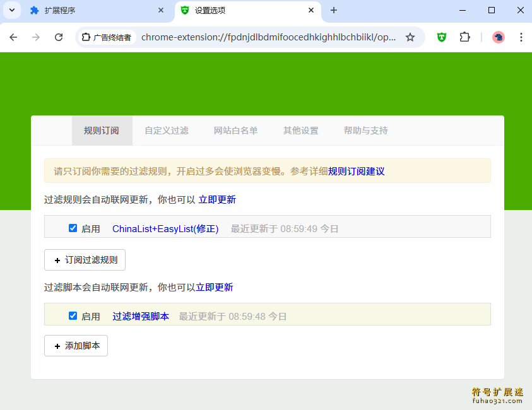
Task: Click the browser profile avatar icon
Action: pos(498,37)
